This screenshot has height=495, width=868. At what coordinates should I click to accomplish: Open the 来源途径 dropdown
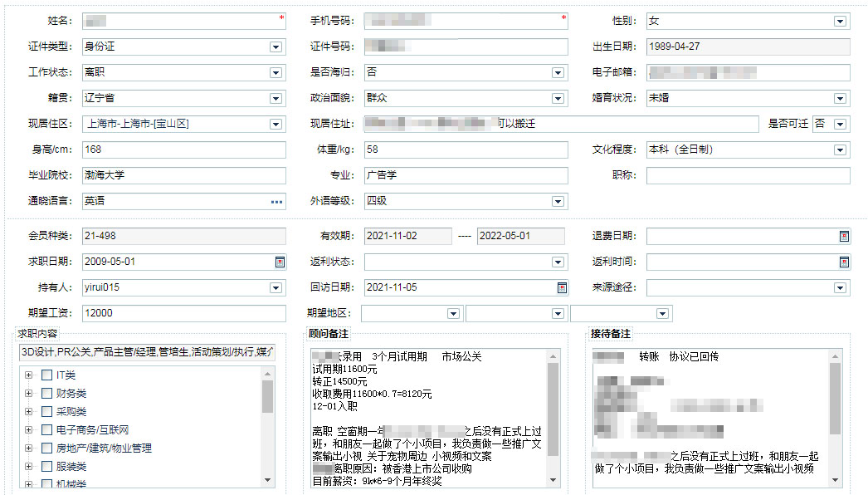(x=840, y=287)
